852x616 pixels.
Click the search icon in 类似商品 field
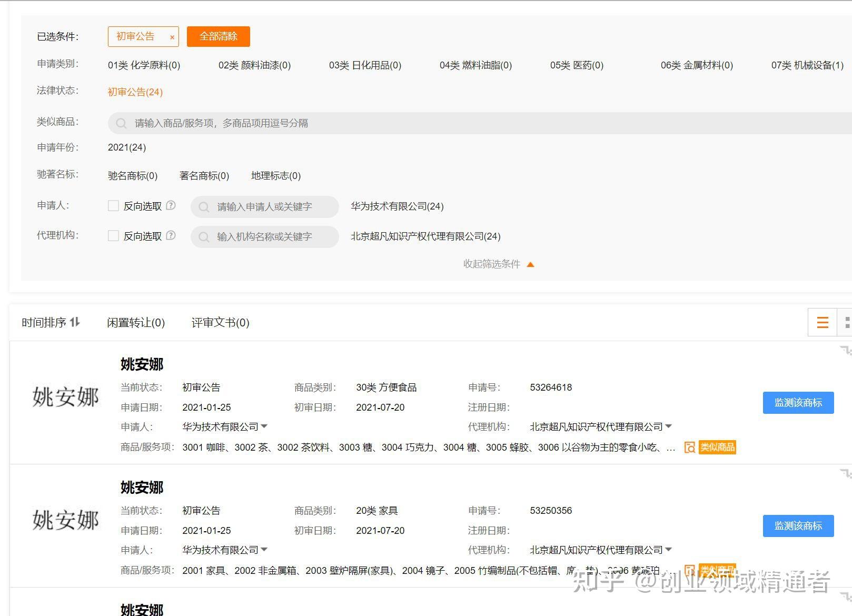tap(121, 123)
